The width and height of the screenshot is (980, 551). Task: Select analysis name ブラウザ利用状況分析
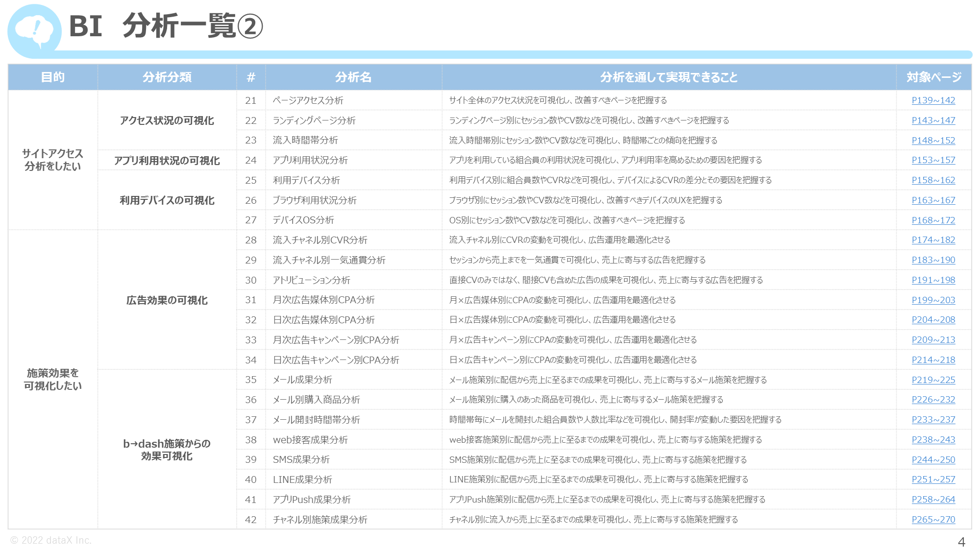click(315, 200)
